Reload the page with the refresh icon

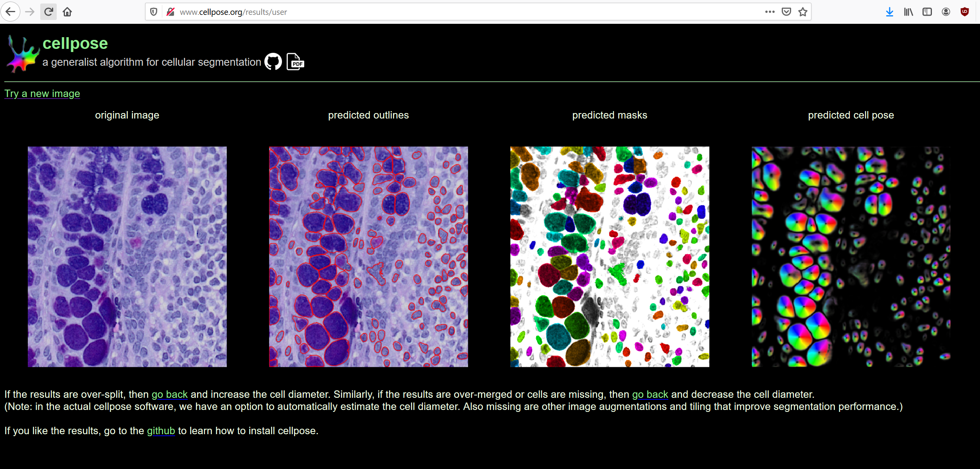point(48,12)
